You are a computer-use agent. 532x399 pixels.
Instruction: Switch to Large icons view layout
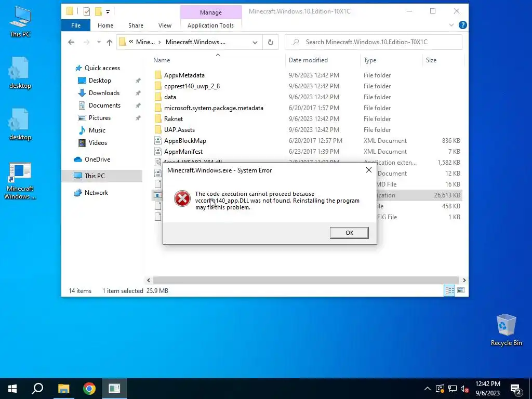[x=461, y=290]
